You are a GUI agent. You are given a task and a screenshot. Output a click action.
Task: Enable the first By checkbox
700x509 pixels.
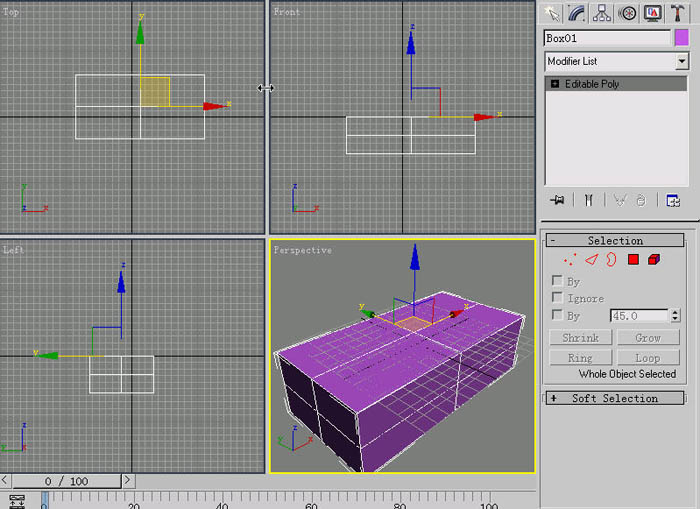pyautogui.click(x=557, y=281)
